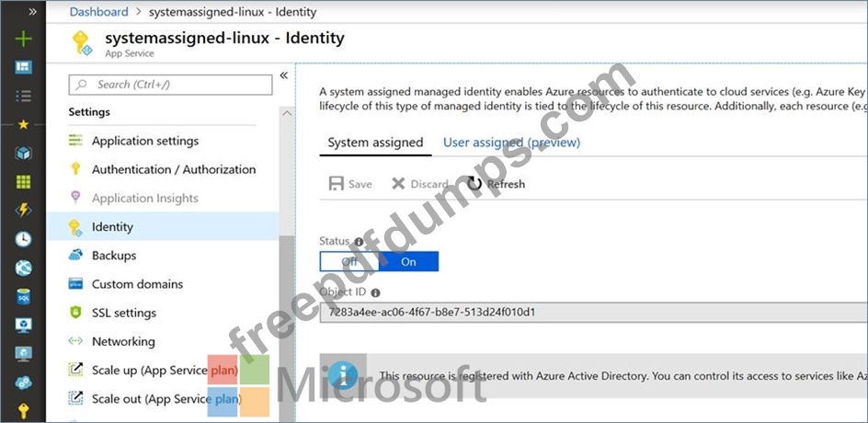Open Authentication / Authorization settings
This screenshot has height=423, width=868.
pos(174,169)
